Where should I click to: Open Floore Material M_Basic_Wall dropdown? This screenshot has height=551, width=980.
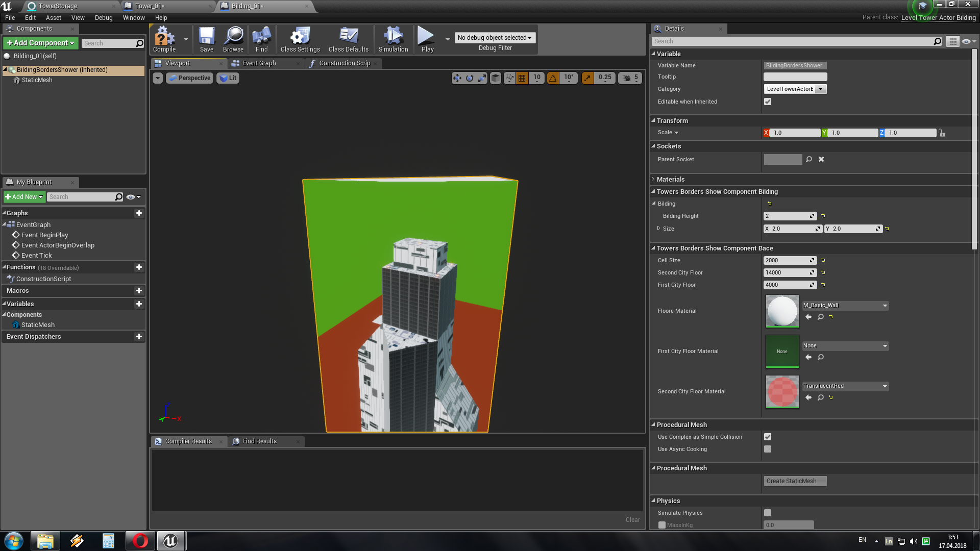(845, 306)
